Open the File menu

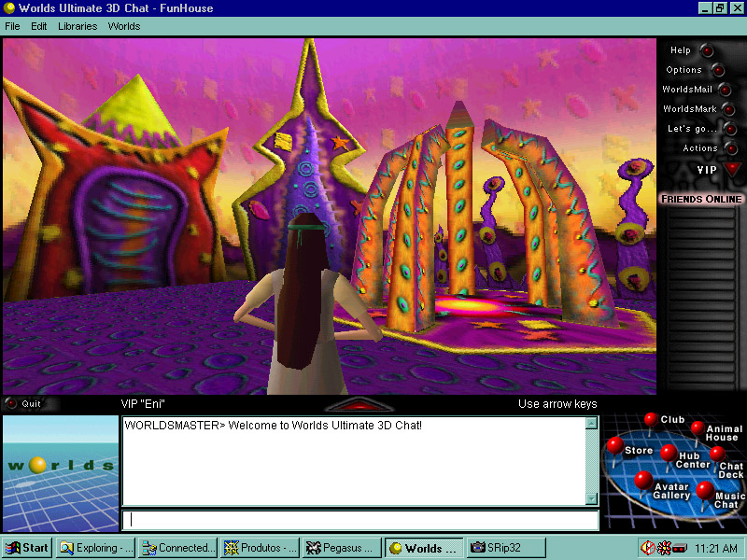pyautogui.click(x=12, y=26)
